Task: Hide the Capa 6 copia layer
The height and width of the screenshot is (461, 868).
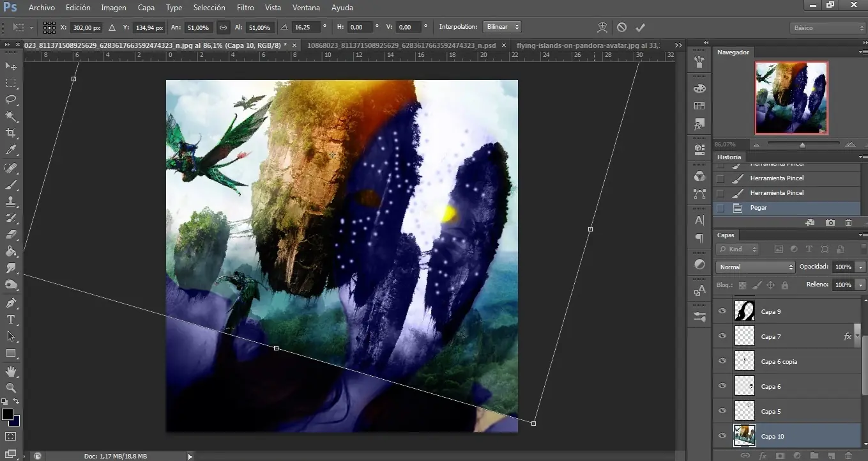Action: point(722,361)
